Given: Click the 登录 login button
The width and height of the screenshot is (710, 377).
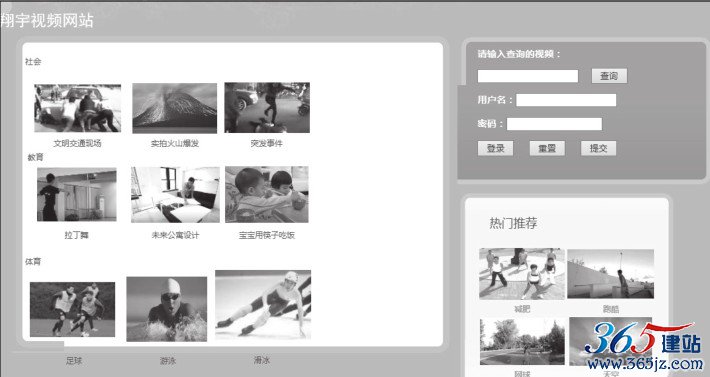Looking at the screenshot, I should click(x=495, y=148).
